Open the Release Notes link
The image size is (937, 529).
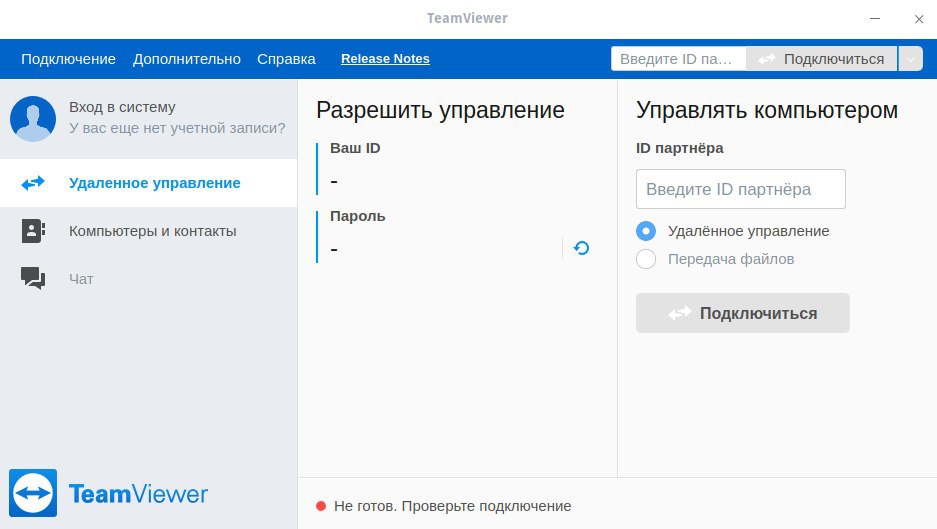pos(385,59)
